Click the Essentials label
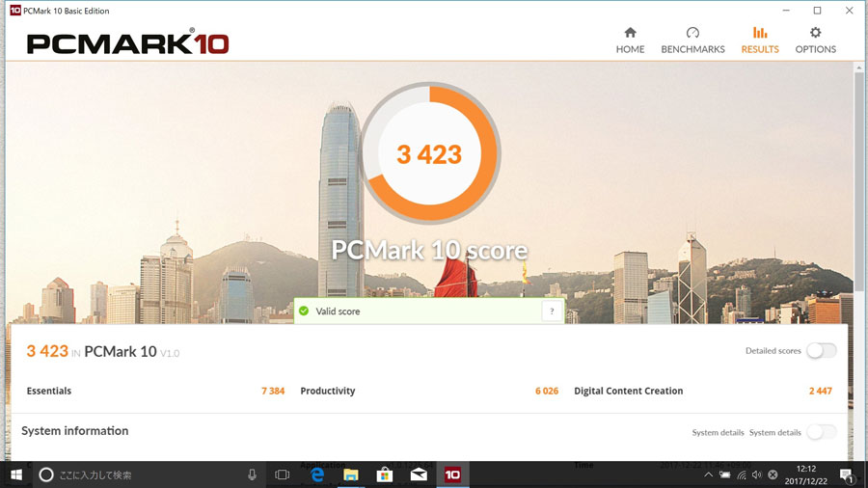The image size is (868, 488). pos(49,391)
